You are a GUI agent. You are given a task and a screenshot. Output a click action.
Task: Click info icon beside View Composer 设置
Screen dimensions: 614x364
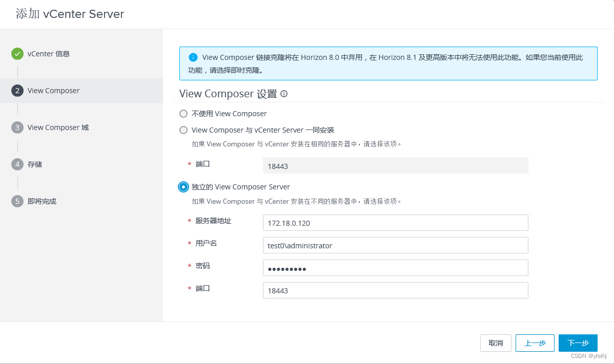pos(284,94)
